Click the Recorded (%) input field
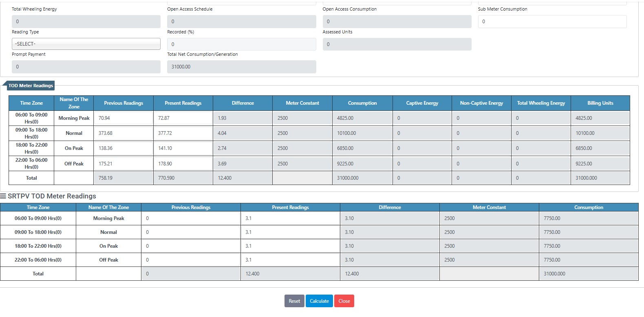This screenshot has height=317, width=644. [241, 44]
